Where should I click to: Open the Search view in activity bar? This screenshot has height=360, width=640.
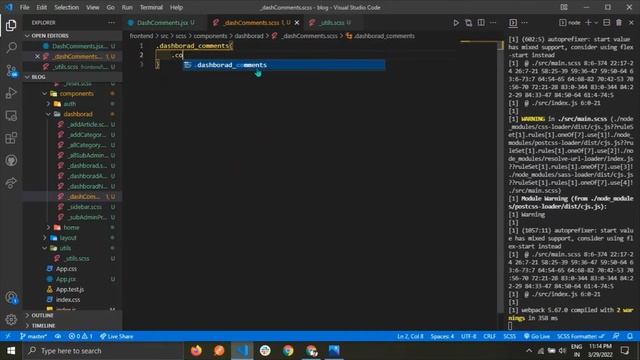[11, 48]
